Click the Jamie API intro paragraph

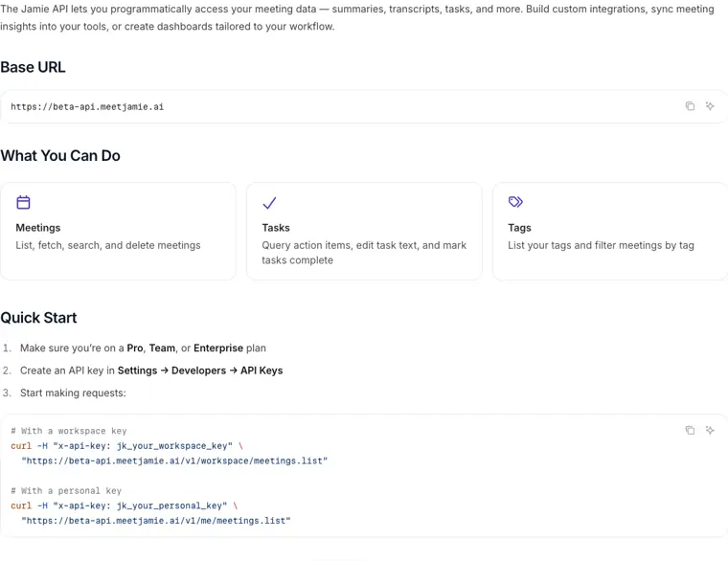(357, 17)
